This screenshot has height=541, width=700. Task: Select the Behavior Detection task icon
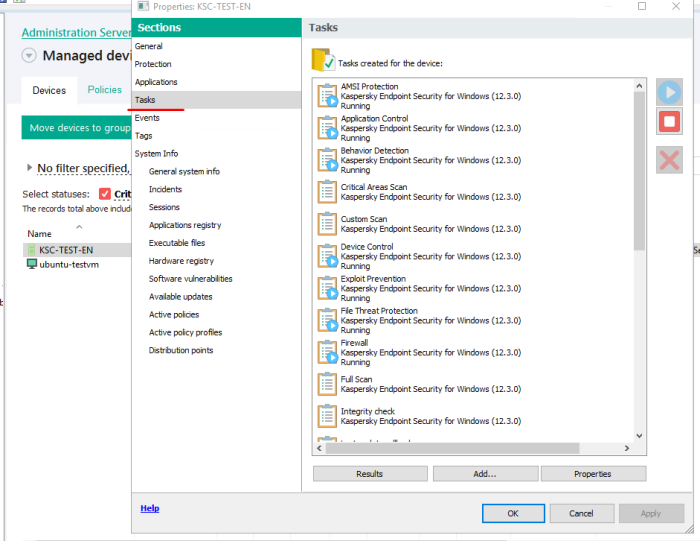point(328,160)
